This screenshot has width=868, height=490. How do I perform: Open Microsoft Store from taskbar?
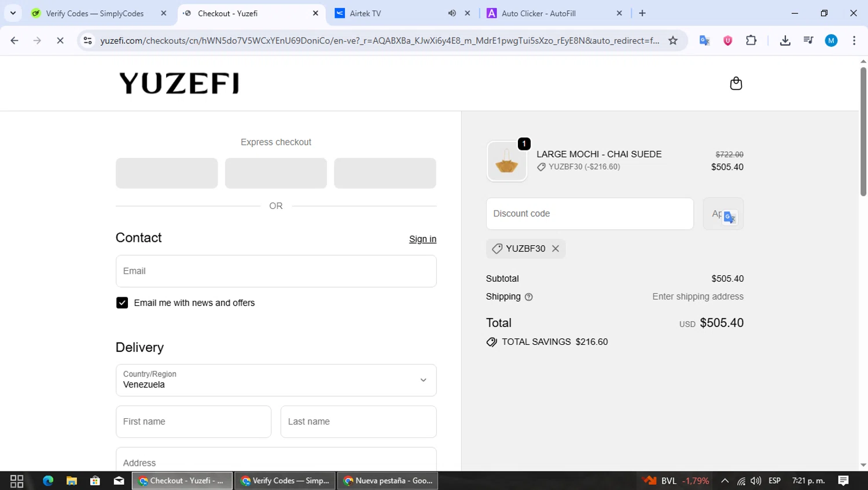(x=95, y=481)
